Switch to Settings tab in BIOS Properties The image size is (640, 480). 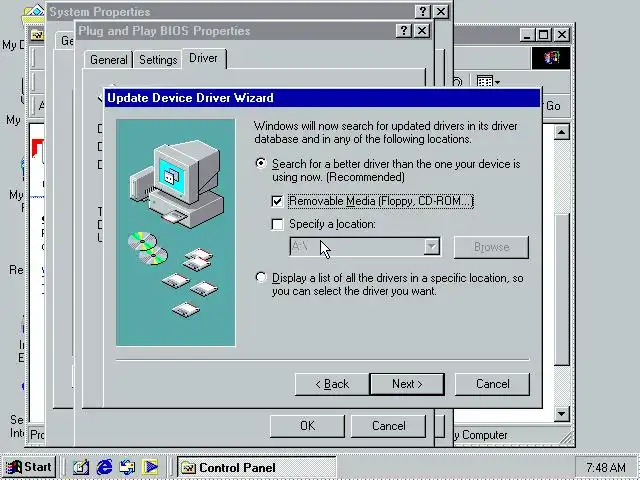158,60
